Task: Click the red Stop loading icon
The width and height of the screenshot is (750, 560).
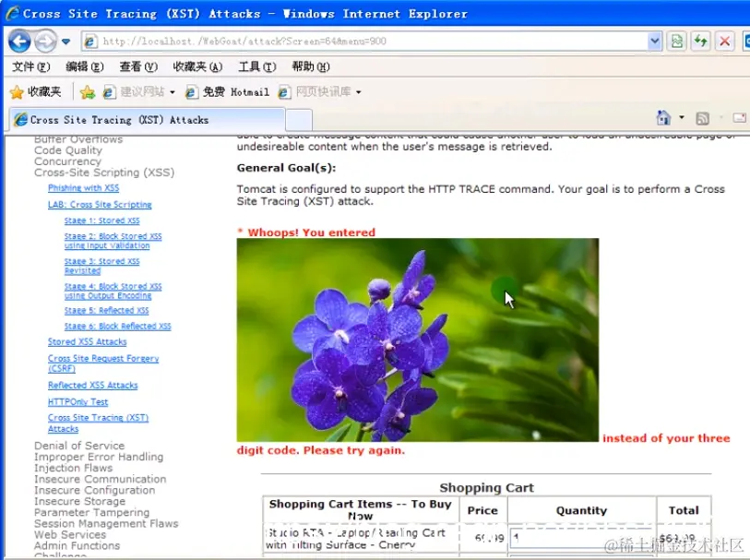Action: (725, 42)
